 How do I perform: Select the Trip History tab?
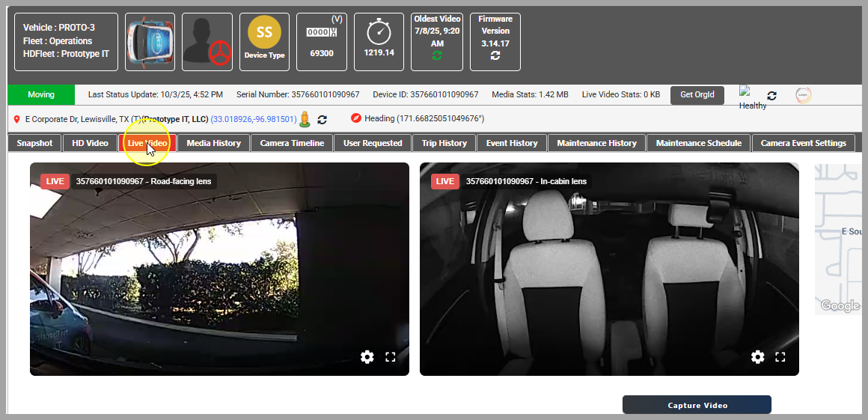(x=444, y=143)
